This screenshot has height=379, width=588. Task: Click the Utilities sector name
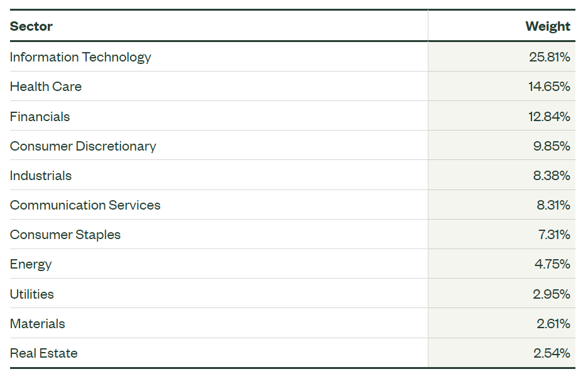[x=32, y=294]
